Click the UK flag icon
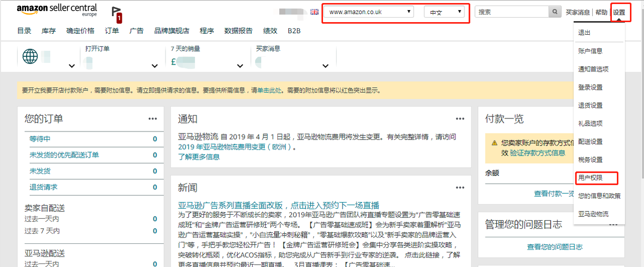644x267 pixels. coord(314,12)
